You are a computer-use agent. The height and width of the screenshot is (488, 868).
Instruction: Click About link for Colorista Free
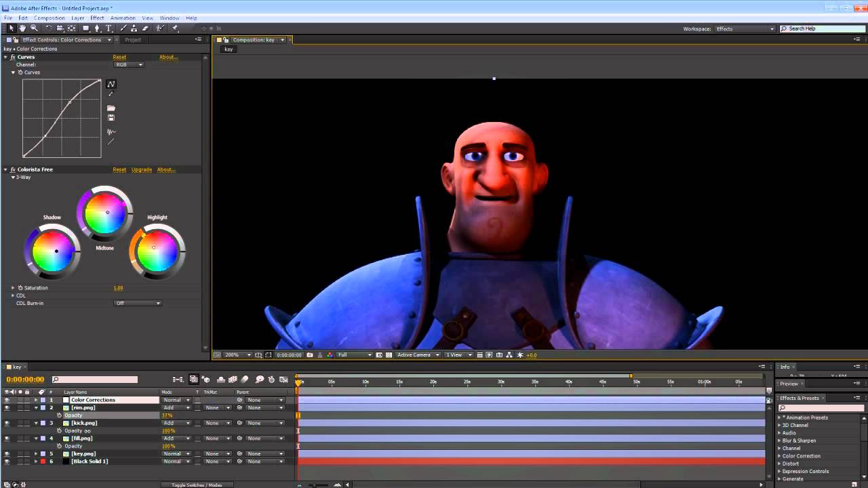166,169
